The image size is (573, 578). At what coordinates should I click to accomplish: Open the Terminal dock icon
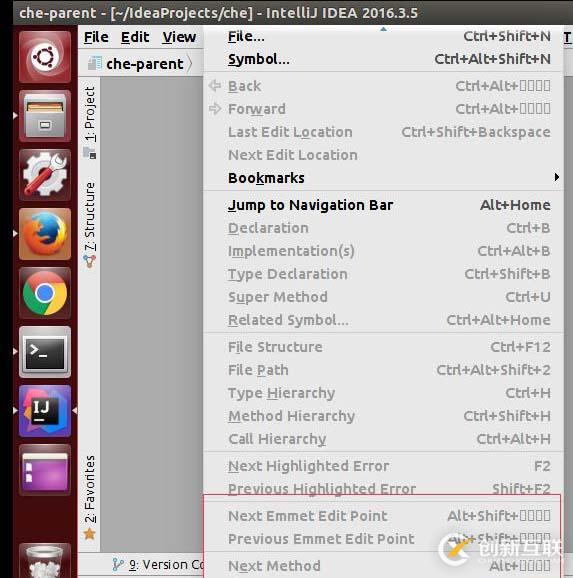coord(45,352)
